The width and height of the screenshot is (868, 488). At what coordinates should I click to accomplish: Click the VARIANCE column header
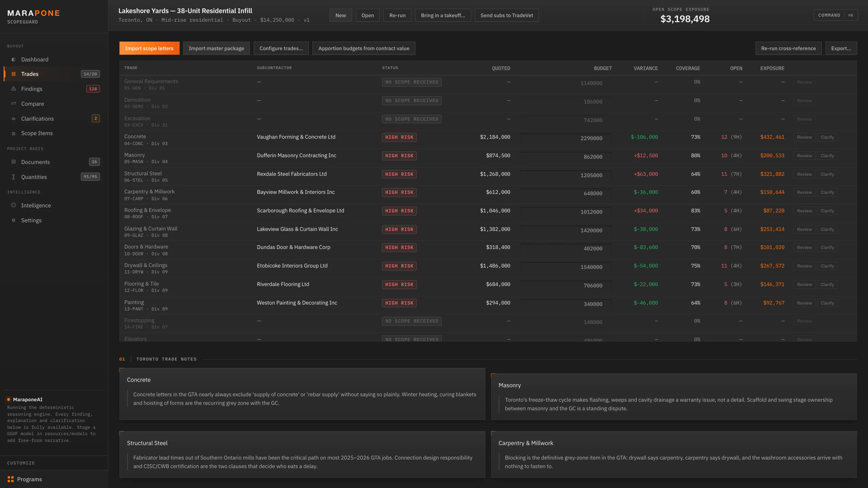646,68
